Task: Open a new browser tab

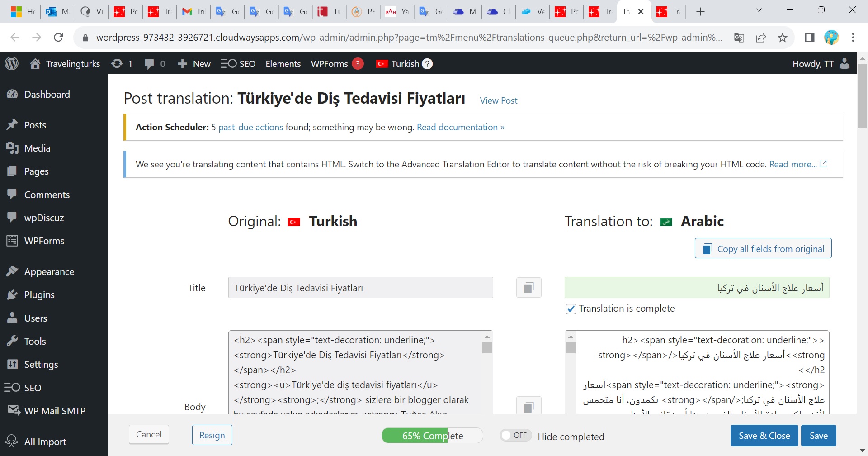Action: click(x=700, y=12)
